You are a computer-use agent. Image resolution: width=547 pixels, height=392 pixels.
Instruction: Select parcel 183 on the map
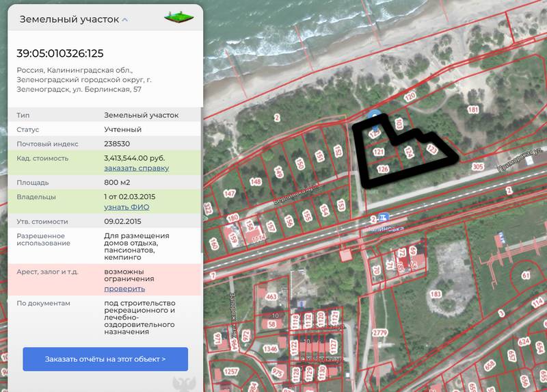[436, 294]
